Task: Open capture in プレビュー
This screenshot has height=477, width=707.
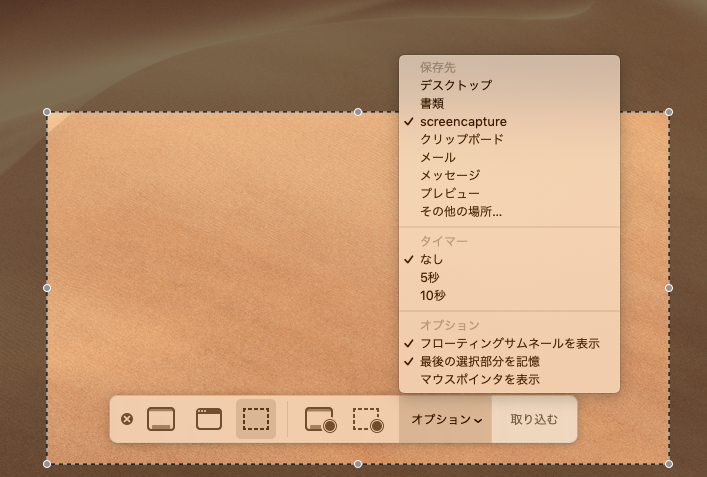Action: click(x=509, y=193)
